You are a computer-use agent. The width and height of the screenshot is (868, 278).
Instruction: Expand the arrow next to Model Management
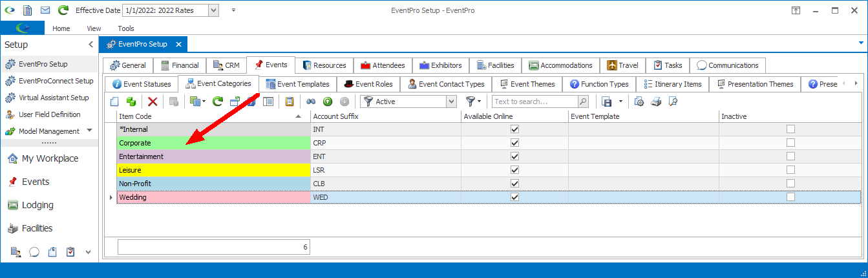[x=89, y=131]
